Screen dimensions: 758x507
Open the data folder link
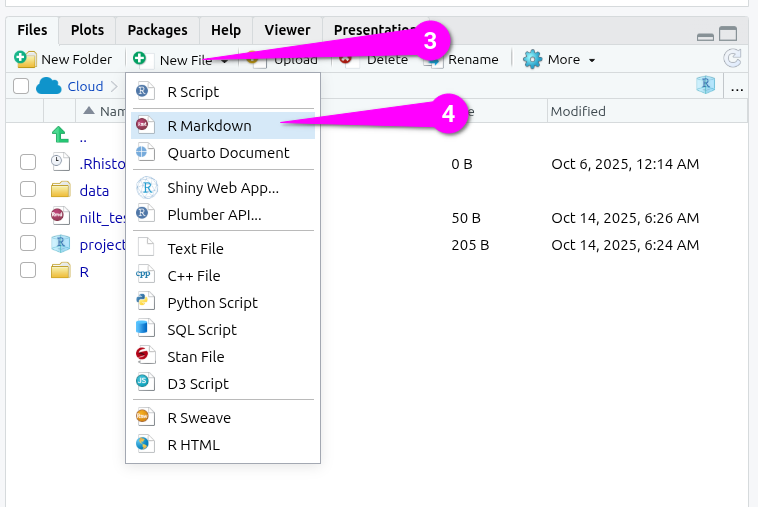pyautogui.click(x=94, y=190)
